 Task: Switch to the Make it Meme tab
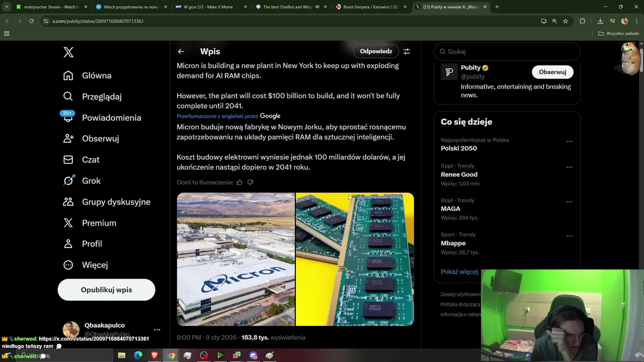[x=211, y=7]
